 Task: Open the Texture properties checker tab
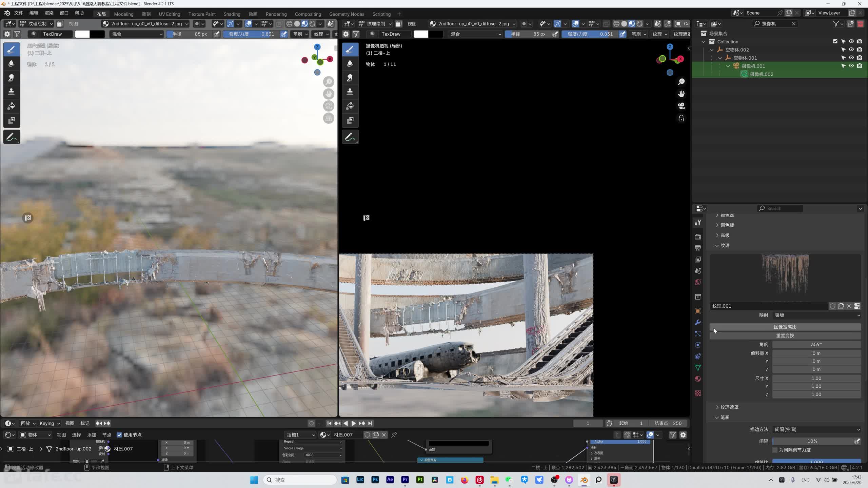coord(698,393)
